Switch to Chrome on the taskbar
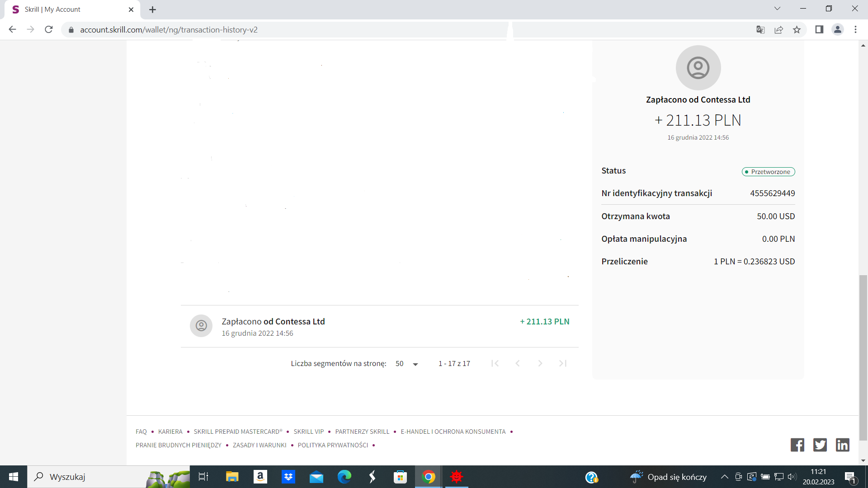This screenshot has width=868, height=488. click(429, 477)
